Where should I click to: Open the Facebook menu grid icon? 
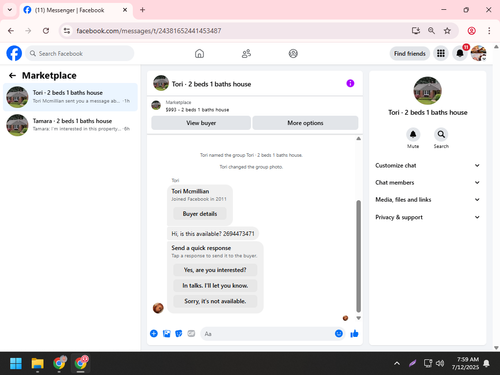(441, 53)
